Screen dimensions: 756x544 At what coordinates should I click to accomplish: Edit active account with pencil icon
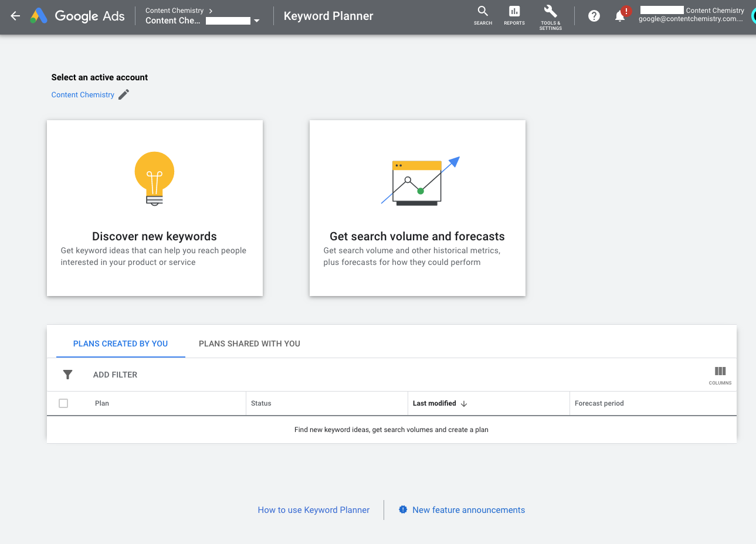coord(124,94)
